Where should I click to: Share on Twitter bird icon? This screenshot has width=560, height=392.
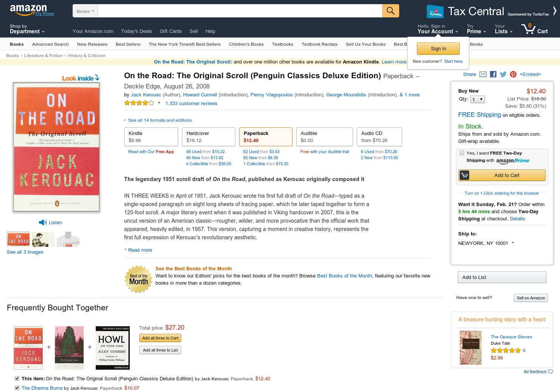point(503,74)
